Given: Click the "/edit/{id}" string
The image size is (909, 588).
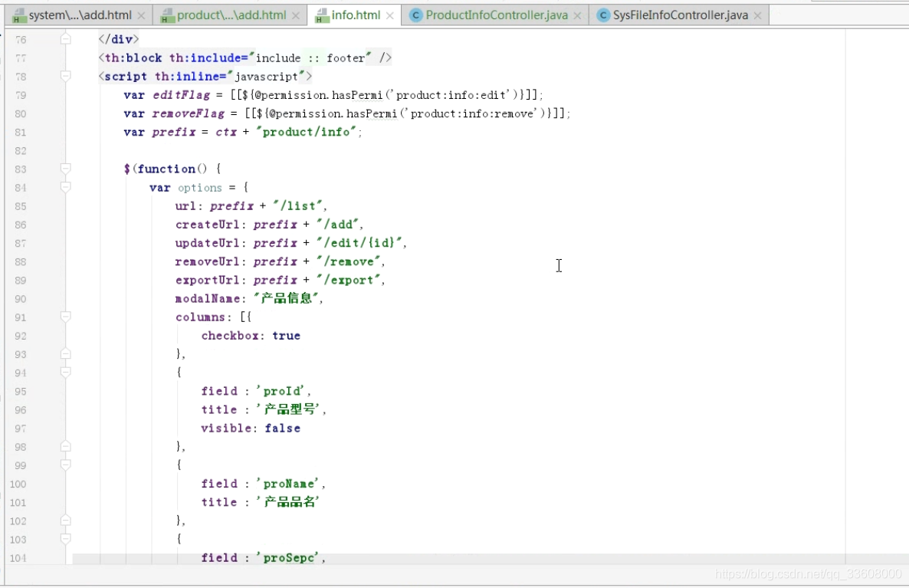Looking at the screenshot, I should point(359,243).
